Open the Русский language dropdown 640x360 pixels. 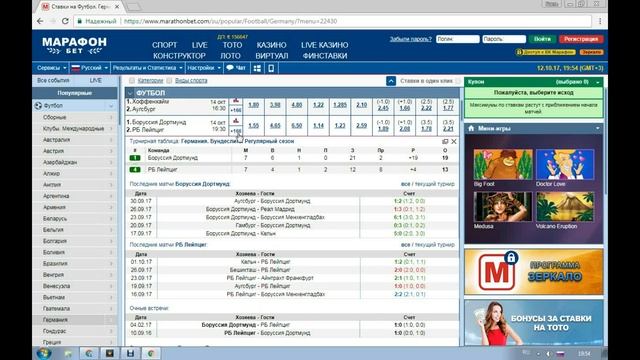89,68
